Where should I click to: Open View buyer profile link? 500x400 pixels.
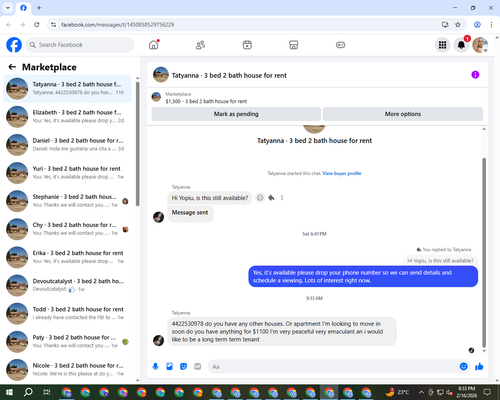342,173
